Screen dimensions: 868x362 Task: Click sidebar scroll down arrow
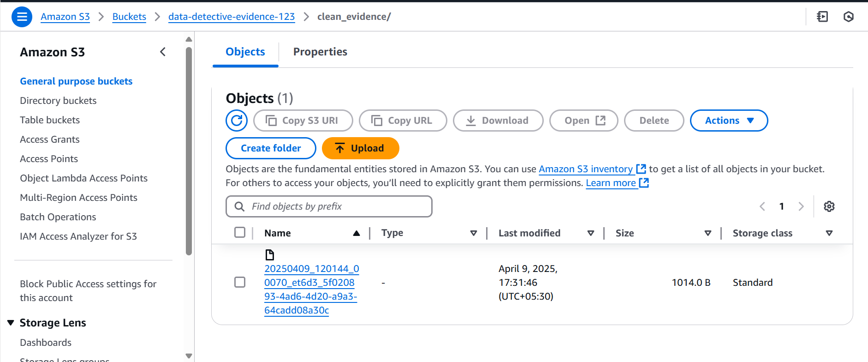pyautogui.click(x=189, y=356)
